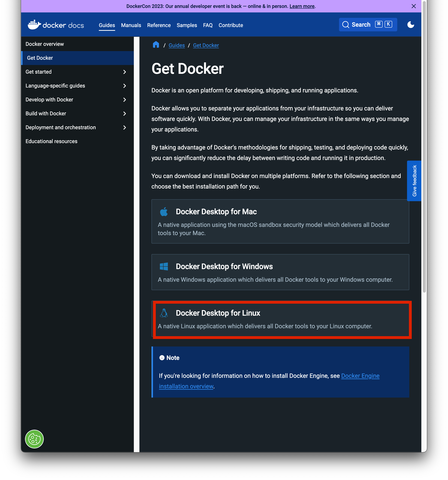Click 'Language-specific guides' sidebar label

[x=55, y=86]
